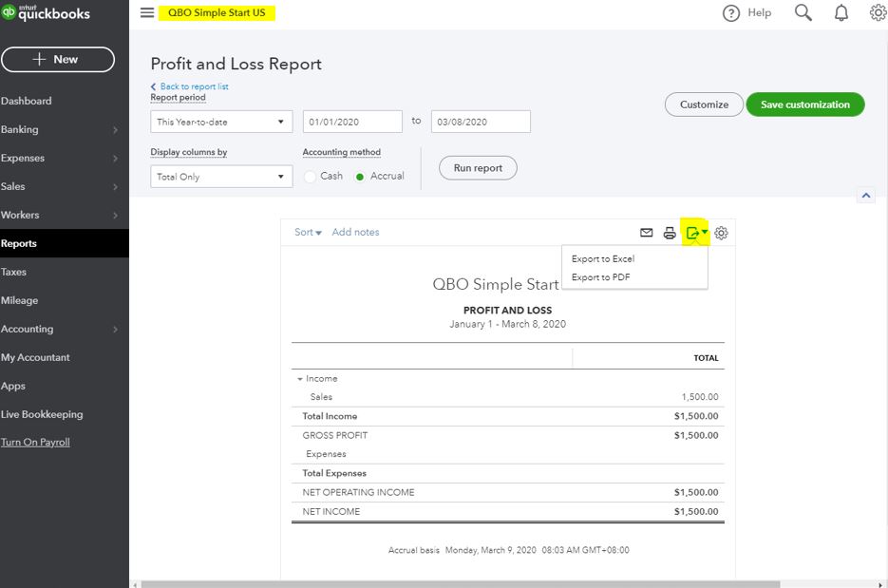Expand the Workers sidebar arrow
888x588 pixels.
[x=116, y=216]
